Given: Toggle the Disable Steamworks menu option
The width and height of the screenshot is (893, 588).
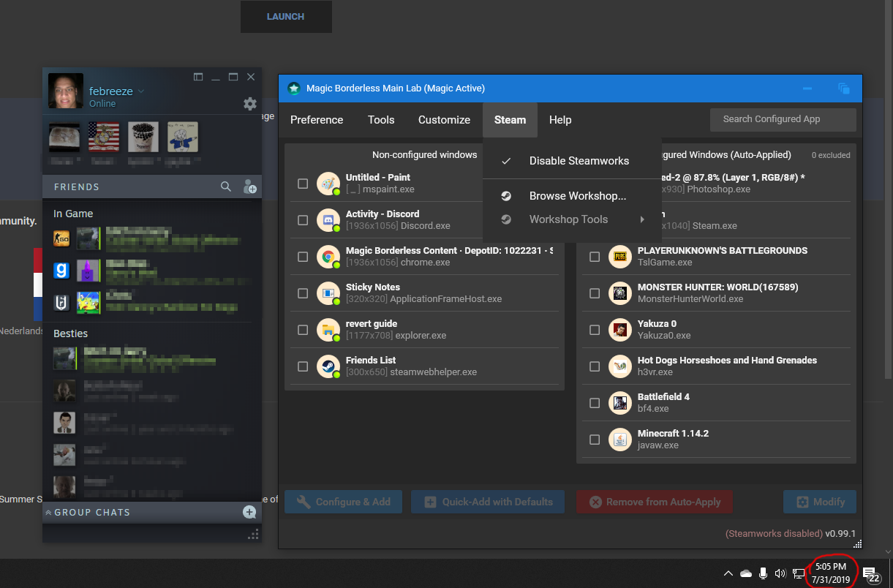Looking at the screenshot, I should 572,161.
